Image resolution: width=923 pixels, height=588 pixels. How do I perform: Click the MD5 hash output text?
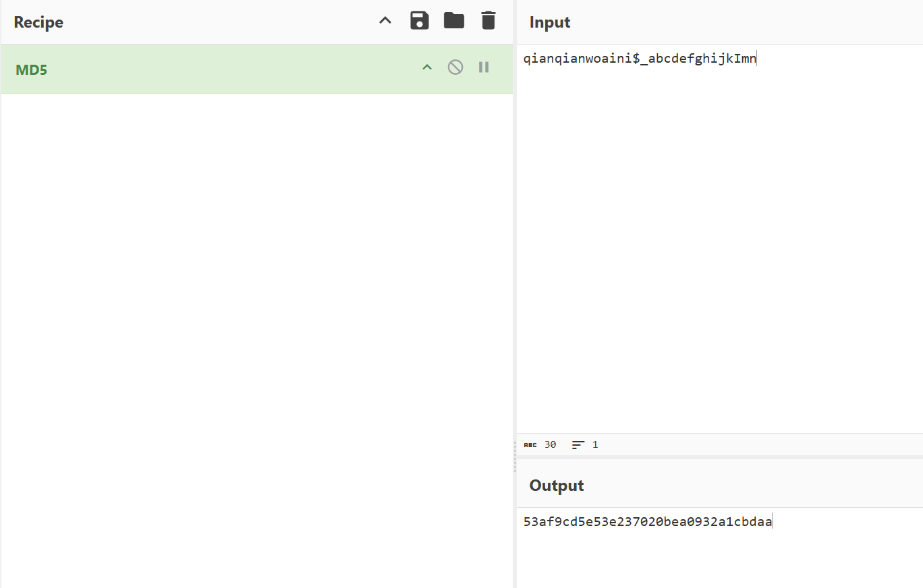[648, 521]
